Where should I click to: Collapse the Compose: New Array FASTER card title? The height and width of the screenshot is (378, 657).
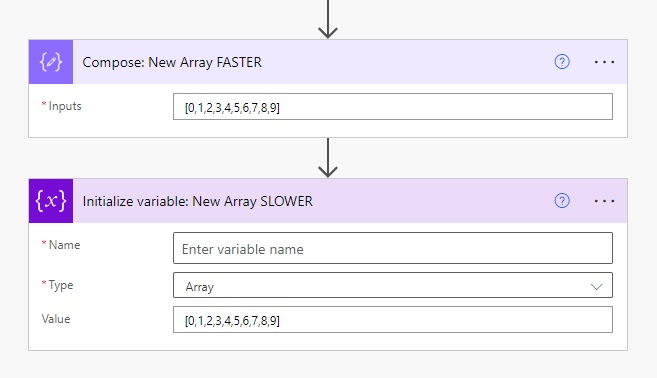pos(172,62)
